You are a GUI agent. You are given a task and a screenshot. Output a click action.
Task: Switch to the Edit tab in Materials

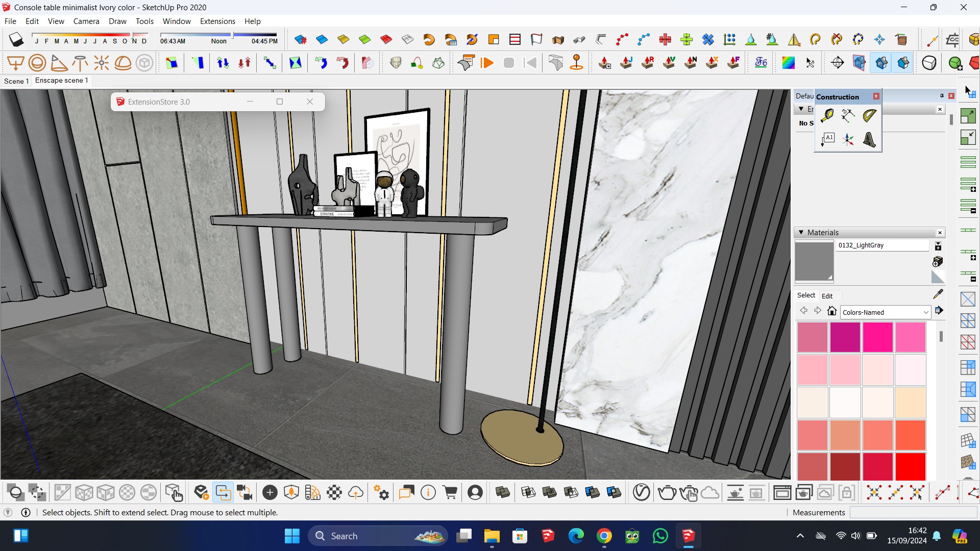click(827, 296)
